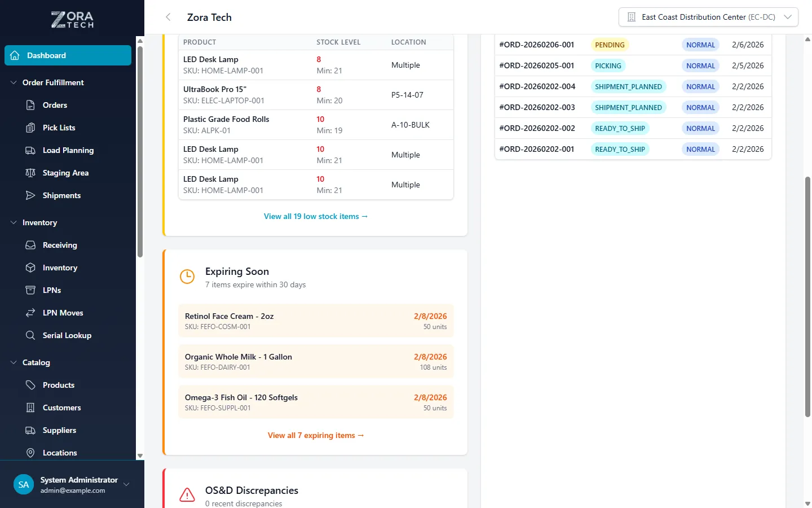Screen dimensions: 812x508
Task: Expand the System Administrator account menu
Action: 126,484
